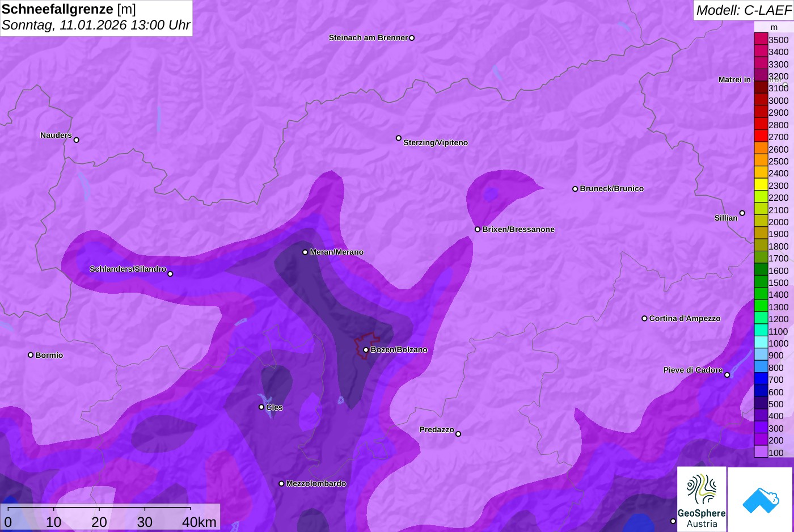The height and width of the screenshot is (532, 794).
Task: Click the Sterzing/Vipiteno marker dot
Action: tap(399, 138)
